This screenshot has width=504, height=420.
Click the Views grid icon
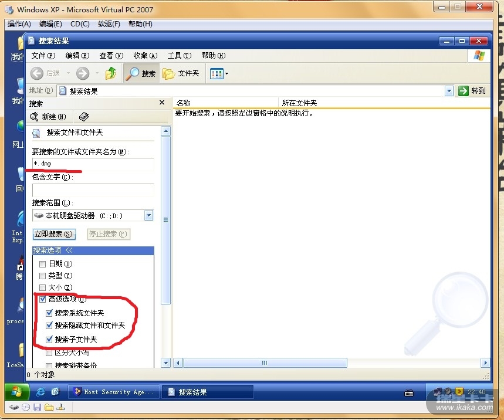point(217,73)
